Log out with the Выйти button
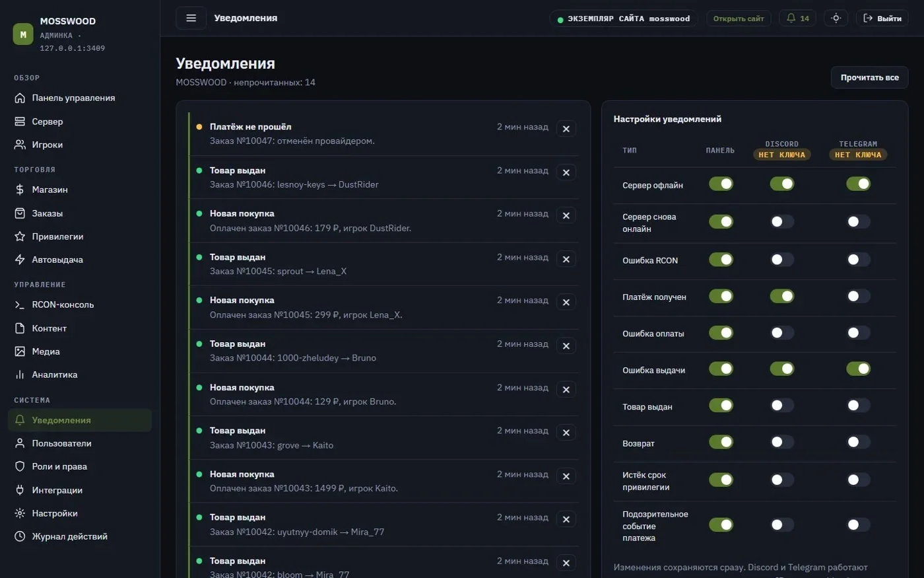This screenshot has width=924, height=578. (882, 18)
